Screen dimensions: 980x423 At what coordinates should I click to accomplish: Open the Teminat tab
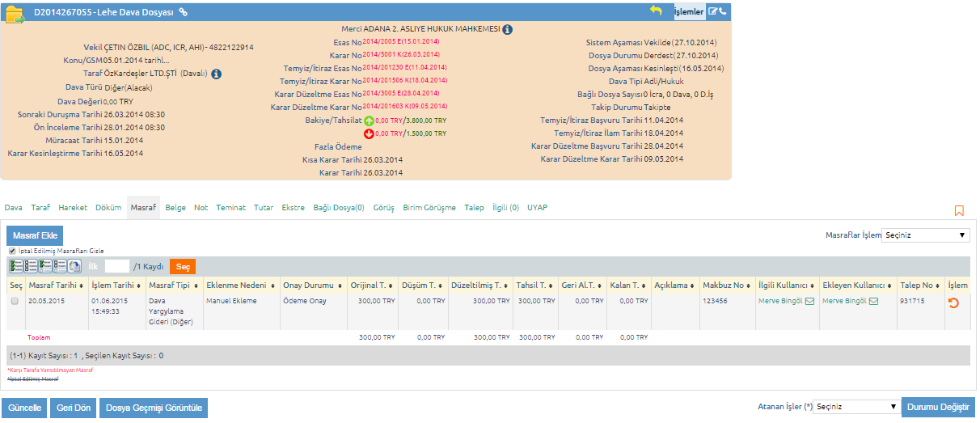pyautogui.click(x=231, y=208)
